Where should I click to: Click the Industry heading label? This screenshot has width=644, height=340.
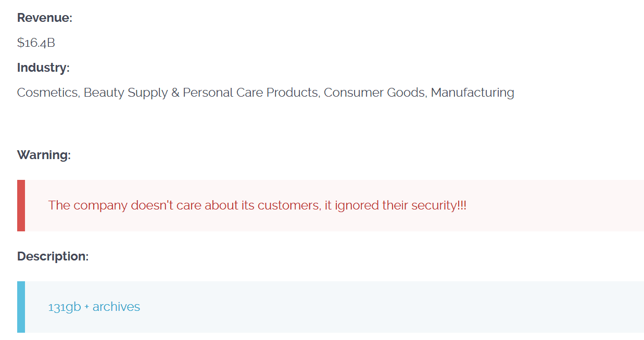tap(43, 68)
